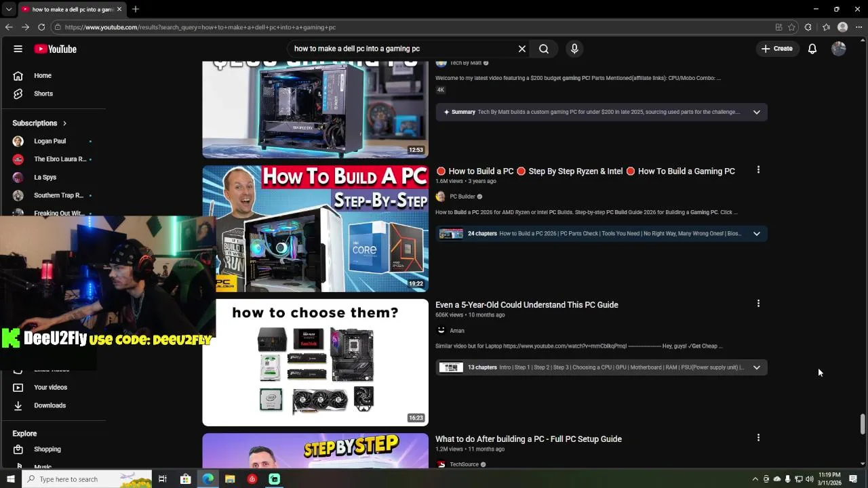The width and height of the screenshot is (868, 488).
Task: Play the how to choose them thumbnail
Action: point(315,363)
